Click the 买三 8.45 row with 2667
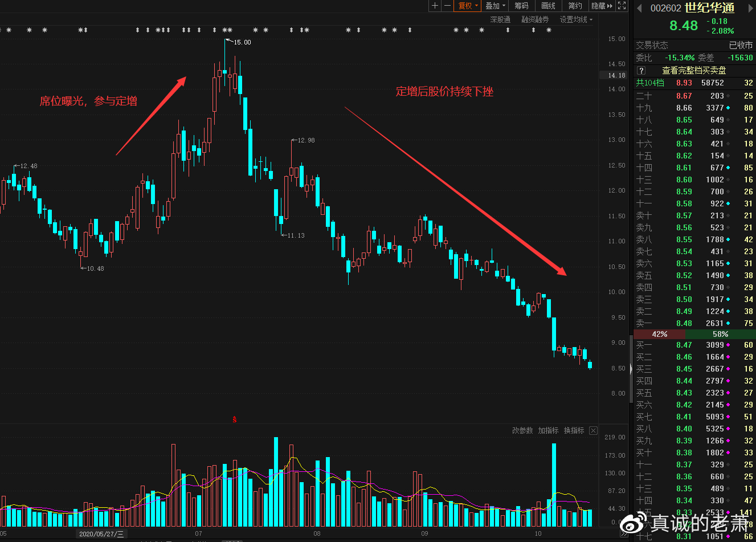The width and height of the screenshot is (756, 542). click(x=694, y=369)
